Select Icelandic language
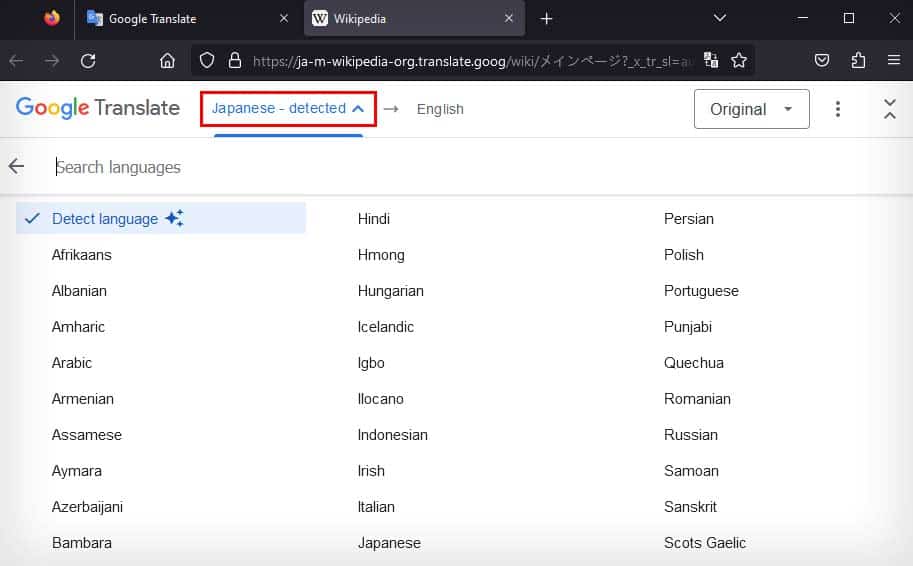This screenshot has height=566, width=913. pos(385,327)
